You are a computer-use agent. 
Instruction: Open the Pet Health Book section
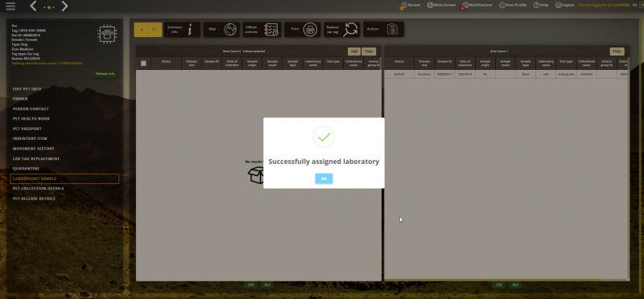pos(31,118)
